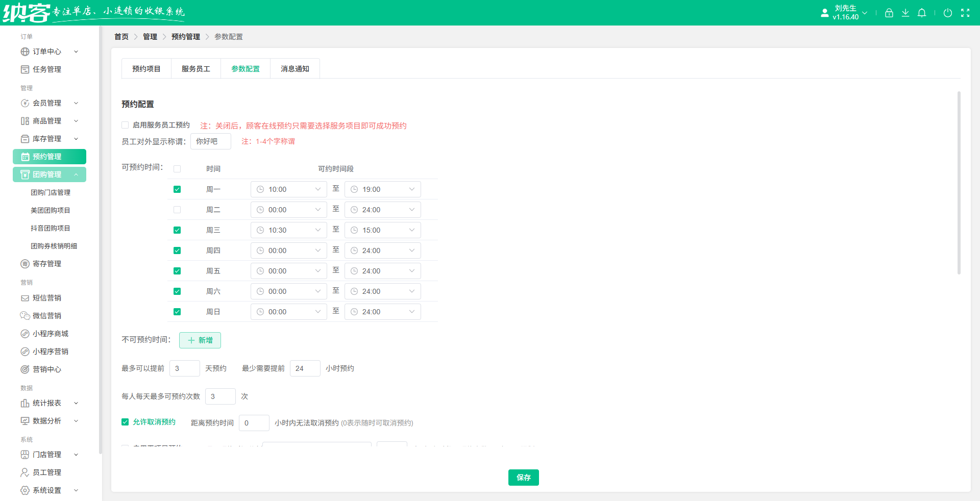The height and width of the screenshot is (501, 980).
Task: Click the 寄存管理 sidebar icon
Action: click(25, 264)
